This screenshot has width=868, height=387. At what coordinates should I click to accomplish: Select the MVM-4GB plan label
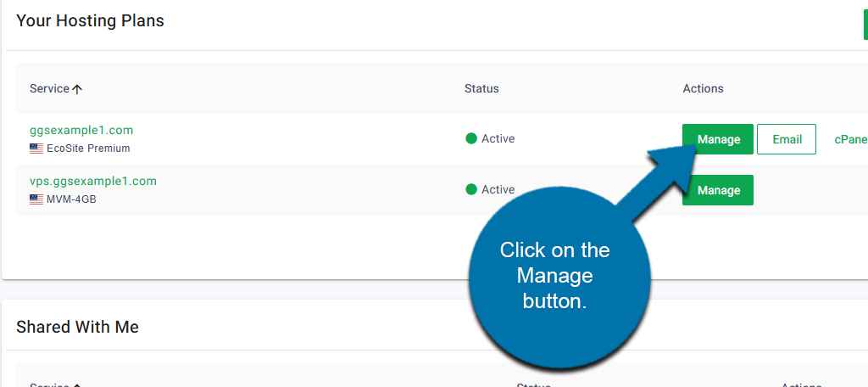coord(71,199)
